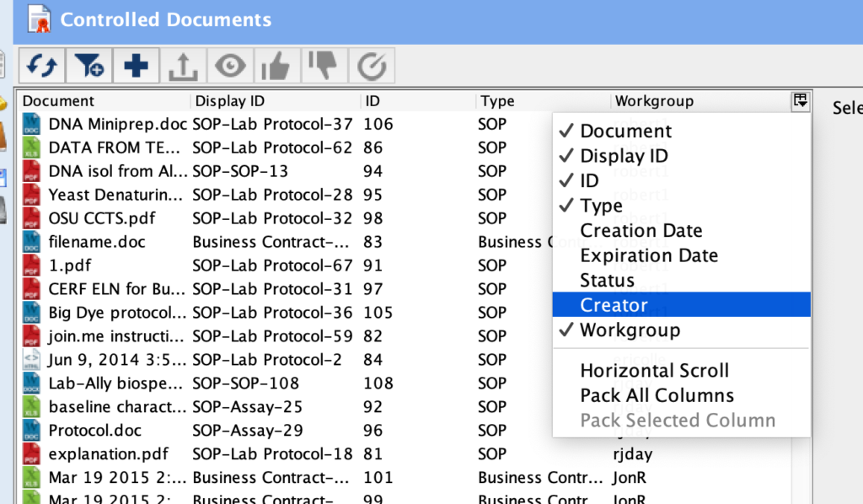Screen dimensions: 863x504
Task: Click the eye view icon in toolbar
Action: (229, 66)
